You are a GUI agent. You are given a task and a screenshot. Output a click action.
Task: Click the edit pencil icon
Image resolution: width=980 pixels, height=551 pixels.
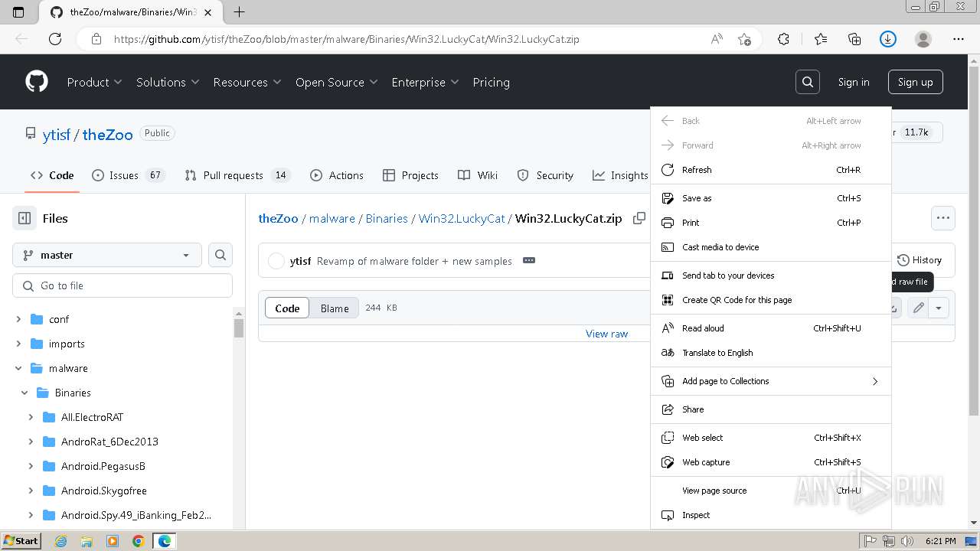(x=918, y=308)
